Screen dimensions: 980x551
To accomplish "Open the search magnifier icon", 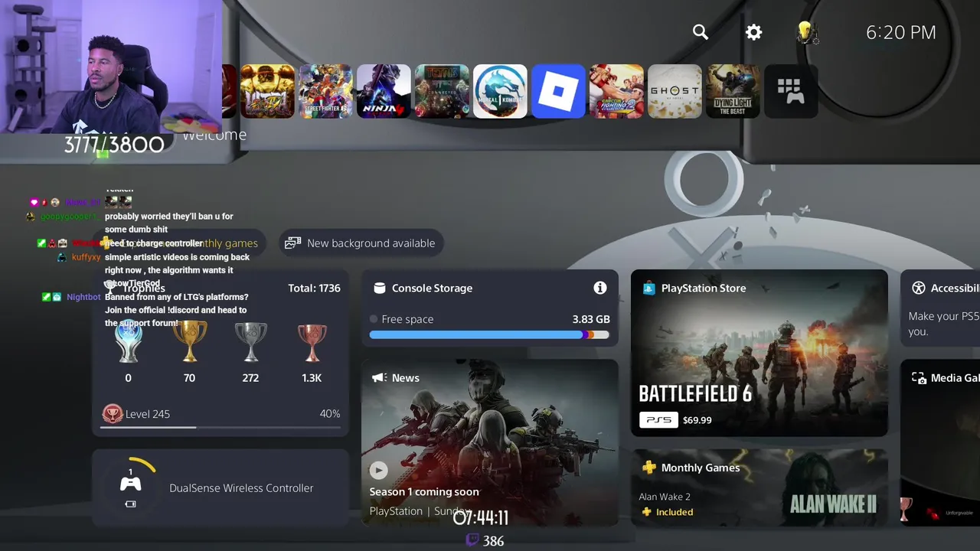I will [701, 32].
